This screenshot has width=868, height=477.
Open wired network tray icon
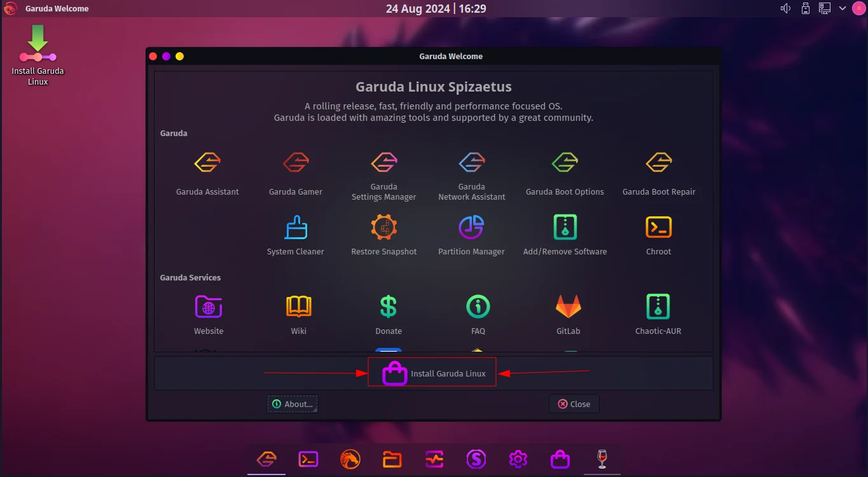coord(825,8)
